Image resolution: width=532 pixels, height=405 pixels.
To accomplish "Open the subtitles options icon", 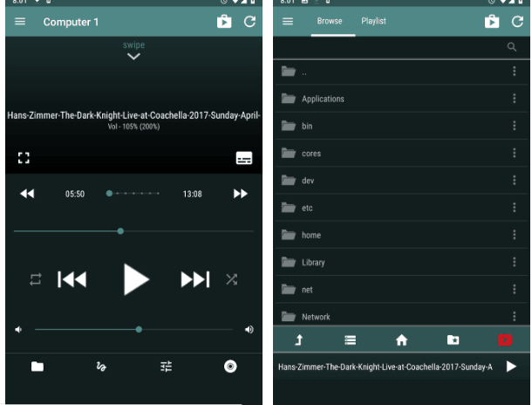I will (x=244, y=158).
